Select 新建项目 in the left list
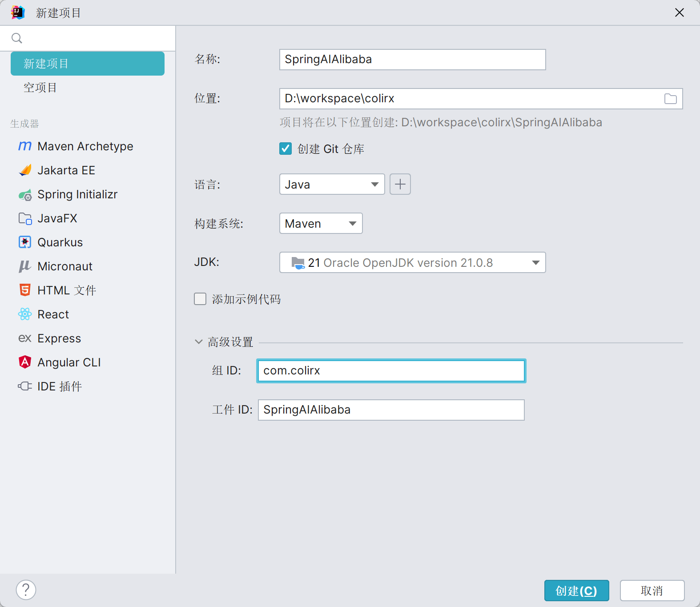 click(88, 64)
